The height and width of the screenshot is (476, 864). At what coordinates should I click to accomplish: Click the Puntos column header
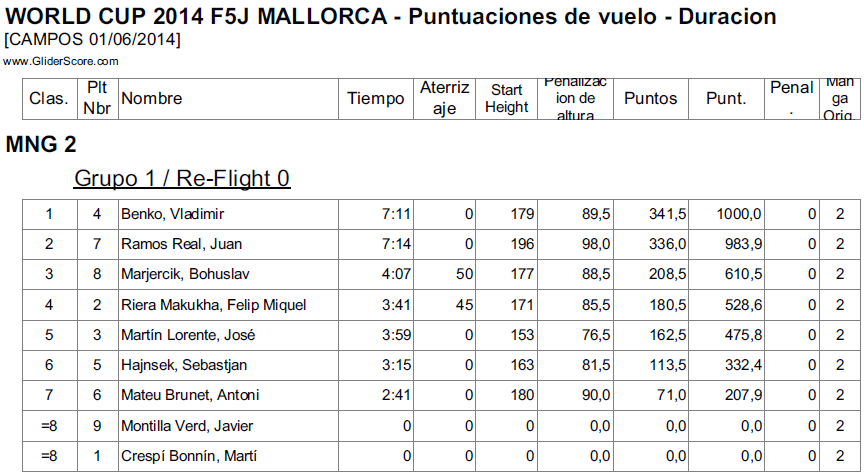[650, 98]
